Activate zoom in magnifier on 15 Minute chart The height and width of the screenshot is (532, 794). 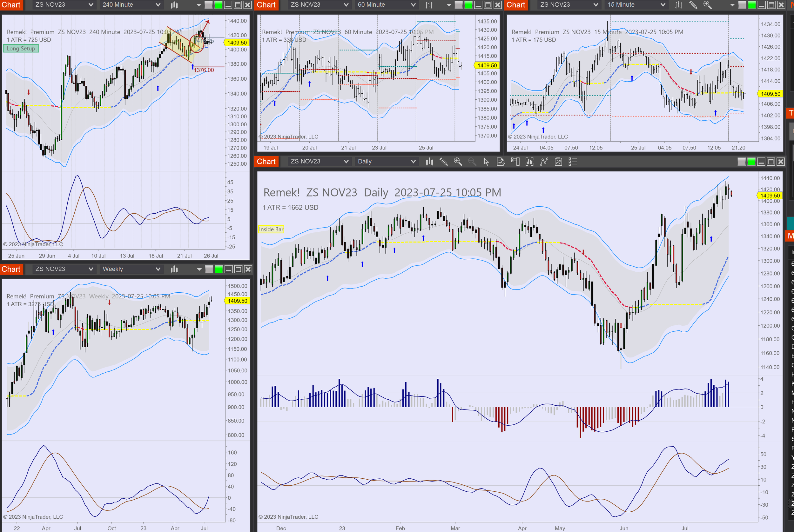(707, 5)
